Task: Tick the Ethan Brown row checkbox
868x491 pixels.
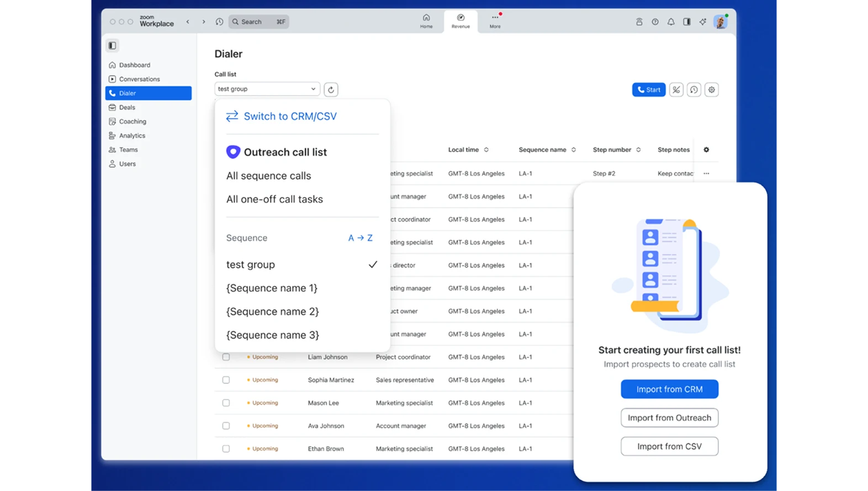Action: pos(226,449)
